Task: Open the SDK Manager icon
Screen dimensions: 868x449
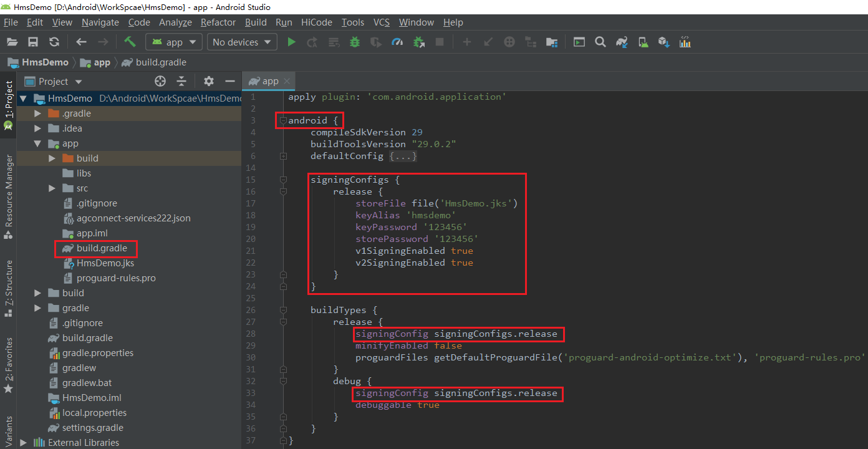Action: [664, 42]
